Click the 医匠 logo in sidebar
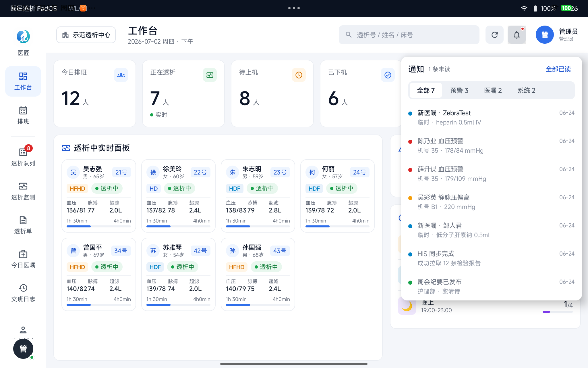588x368 pixels. point(23,37)
